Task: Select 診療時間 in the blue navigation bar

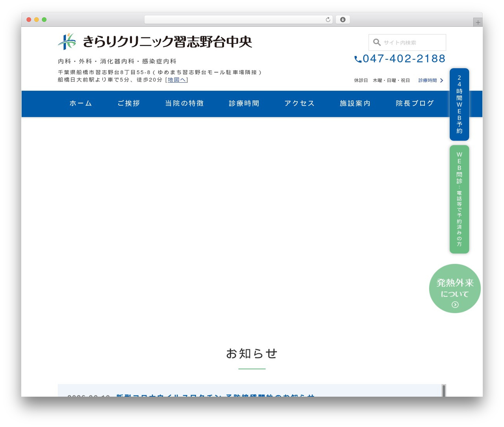Action: (x=244, y=103)
